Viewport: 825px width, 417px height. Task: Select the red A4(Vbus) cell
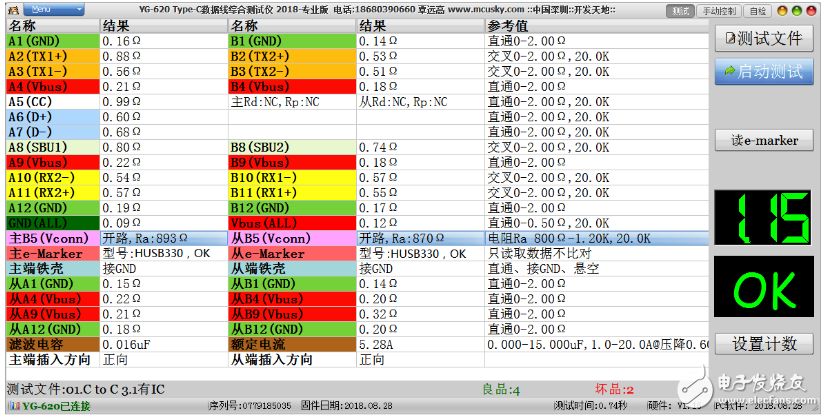pyautogui.click(x=53, y=87)
